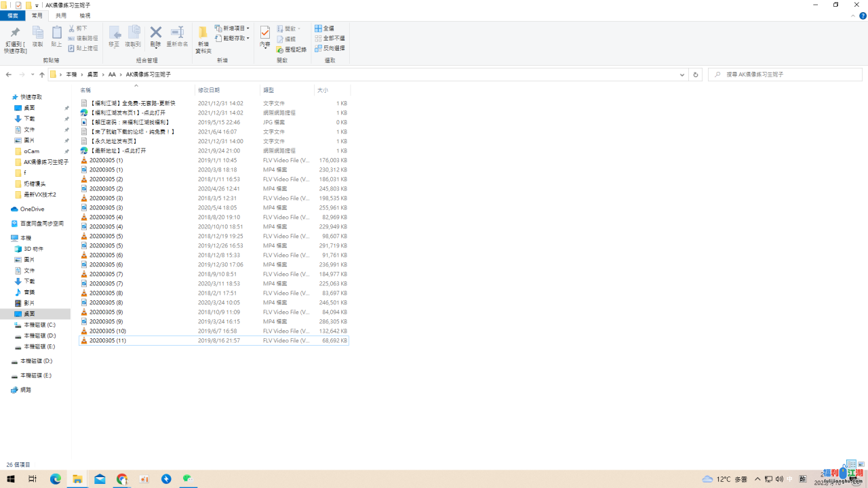Switch to the 檢視 ribbon tab

pyautogui.click(x=85, y=16)
